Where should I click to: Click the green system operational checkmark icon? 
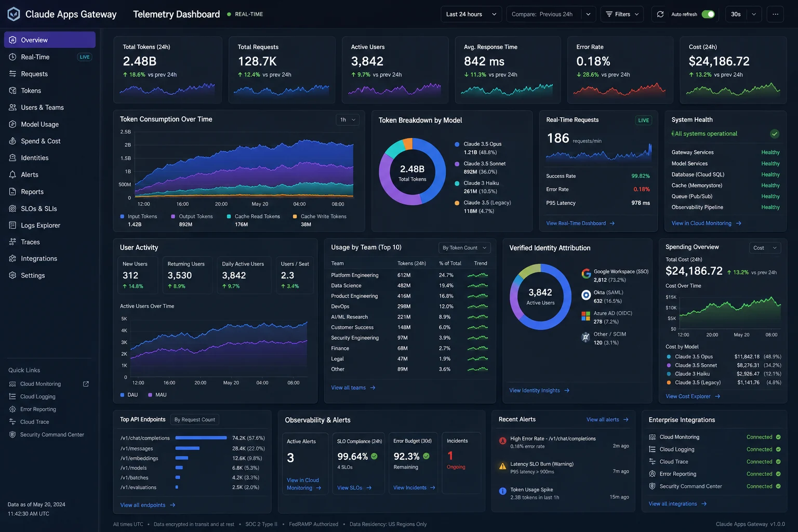(775, 134)
